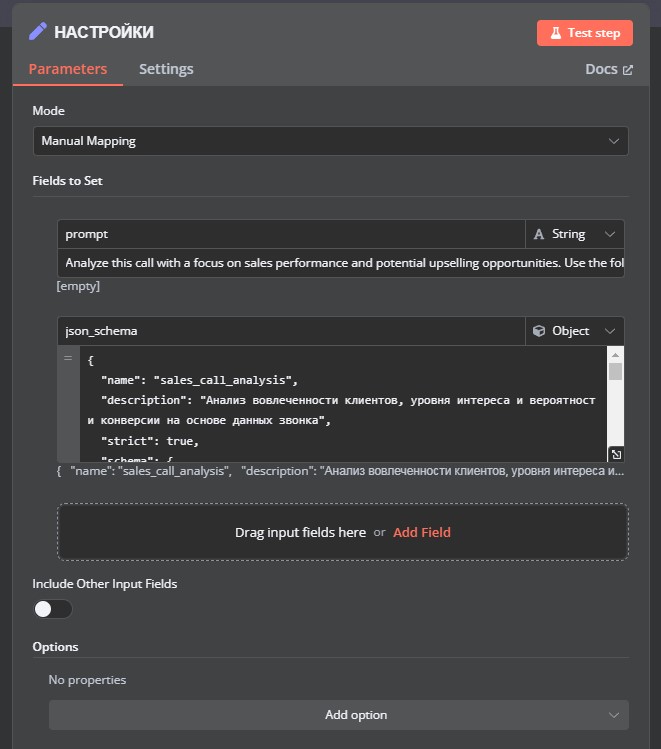This screenshot has width=661, height=749.
Task: Click the expand editor icon in json_schema
Action: 616,454
